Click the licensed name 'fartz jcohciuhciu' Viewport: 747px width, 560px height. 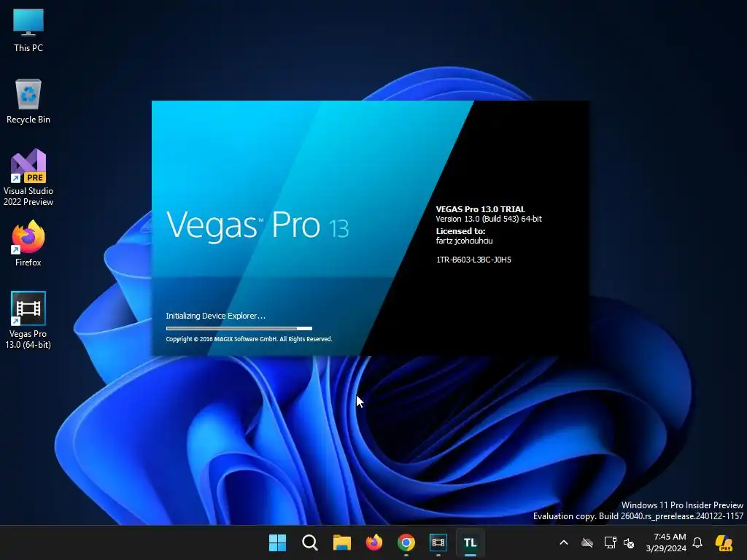pyautogui.click(x=465, y=241)
